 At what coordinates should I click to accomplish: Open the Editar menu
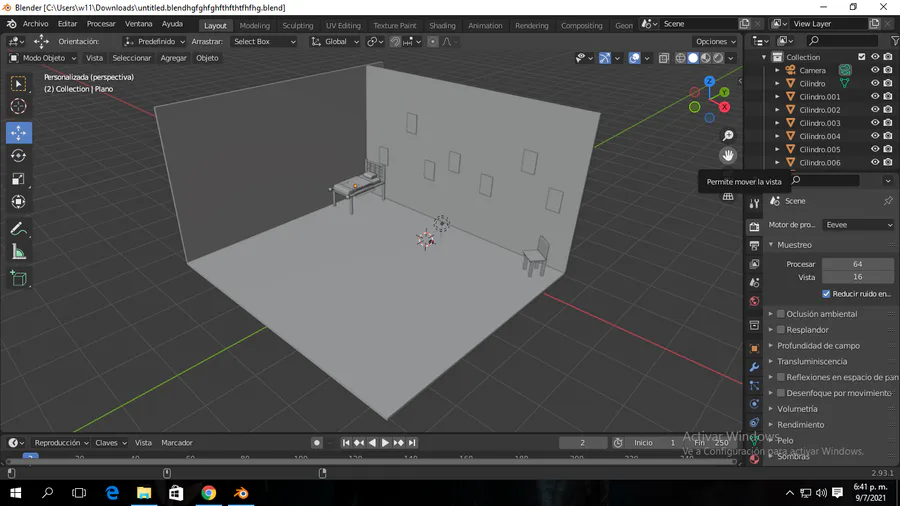[67, 24]
